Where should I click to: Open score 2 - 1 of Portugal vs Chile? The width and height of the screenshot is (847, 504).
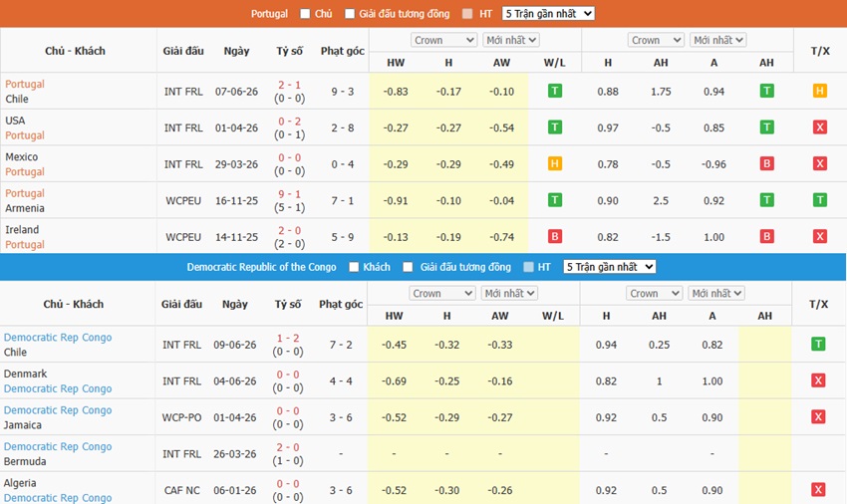coord(290,85)
